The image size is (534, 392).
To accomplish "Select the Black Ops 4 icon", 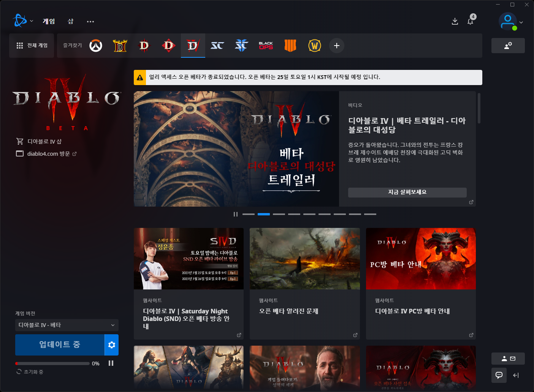I will [290, 46].
